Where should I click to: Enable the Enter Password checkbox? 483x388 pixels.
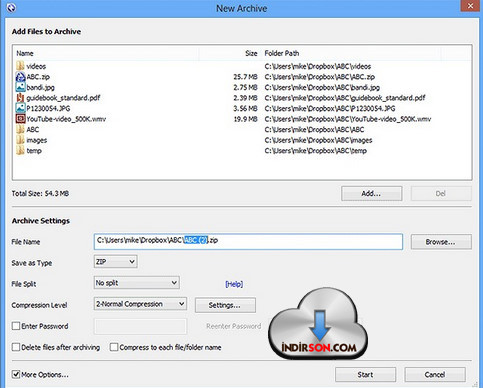point(16,326)
